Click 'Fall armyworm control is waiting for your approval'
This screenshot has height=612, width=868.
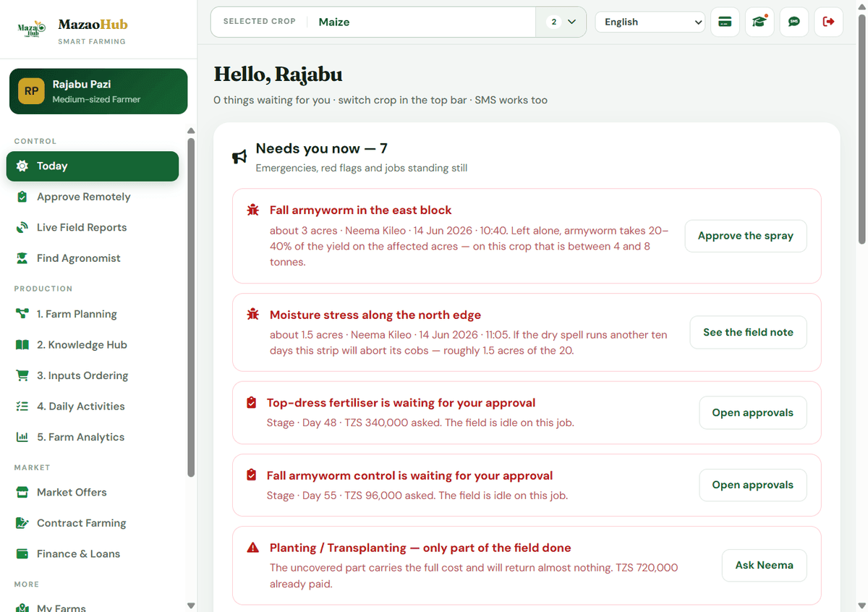coord(409,475)
